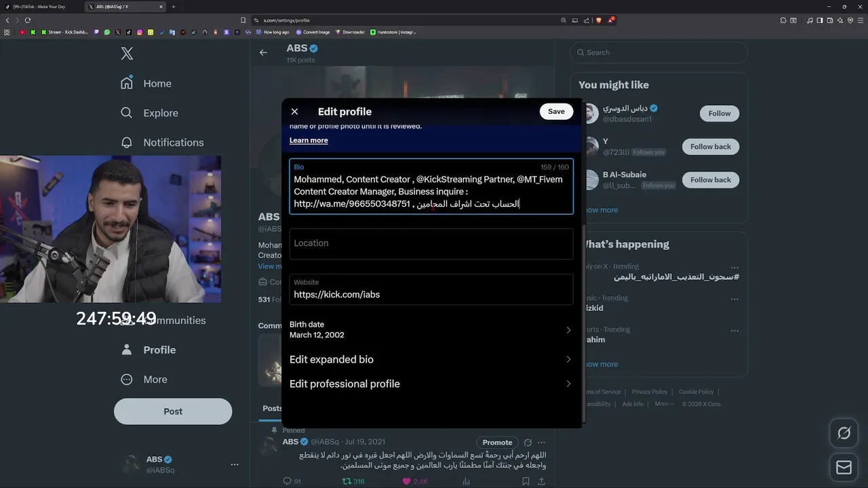The width and height of the screenshot is (868, 488).
Task: Open the Convert Image bookmark
Action: (x=313, y=32)
